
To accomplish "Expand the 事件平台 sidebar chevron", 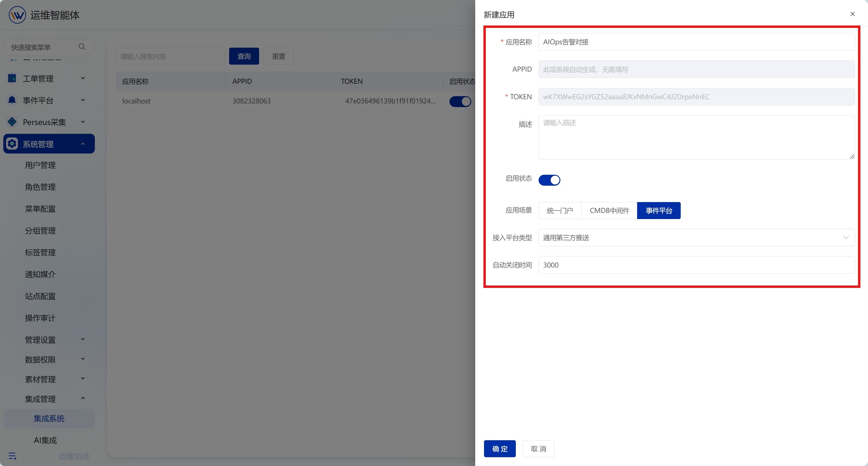I will [83, 100].
